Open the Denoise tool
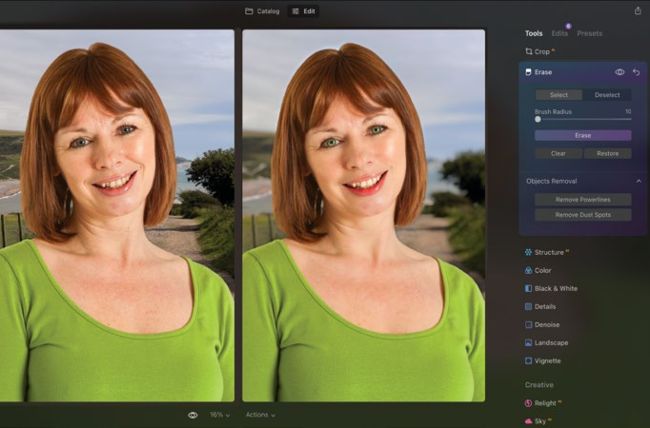The height and width of the screenshot is (428, 650). [547, 324]
